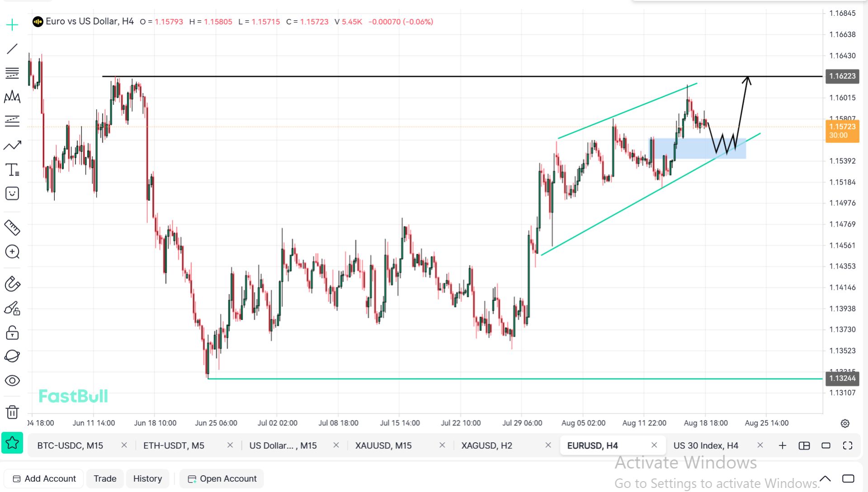Select the ruler measure tool
868x492 pixels.
(x=12, y=227)
